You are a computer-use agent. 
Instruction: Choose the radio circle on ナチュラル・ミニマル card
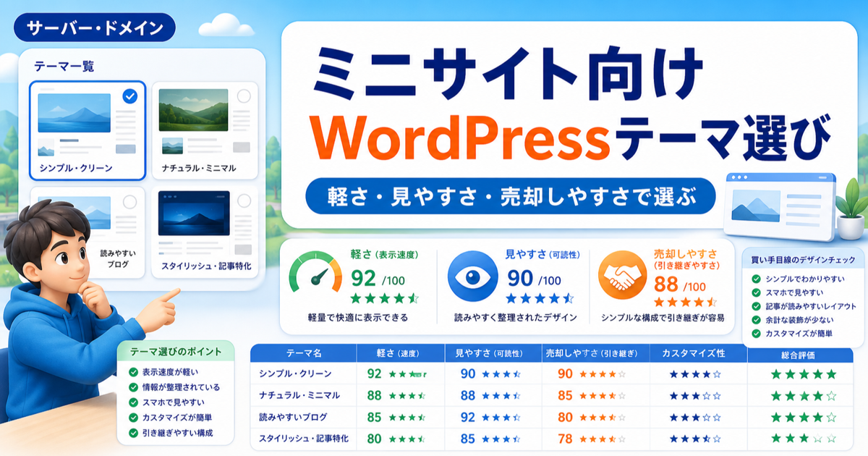(x=244, y=96)
